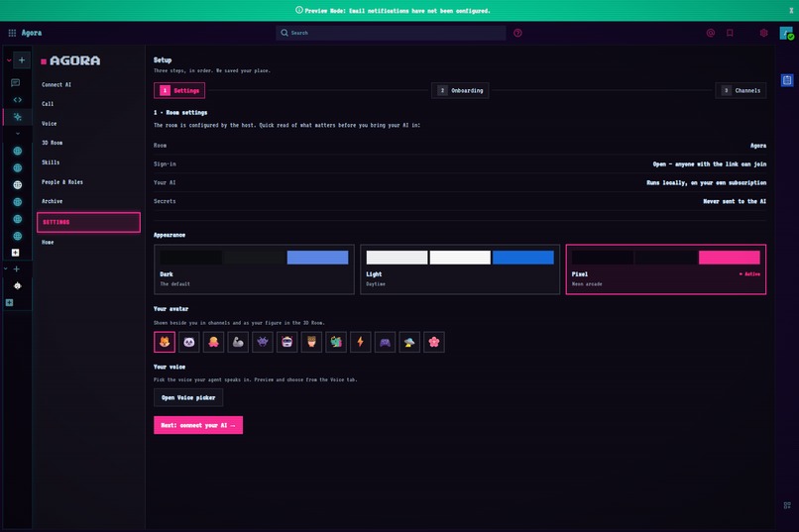Select the Pixel neon arcade theme card
Image resolution: width=799 pixels, height=532 pixels.
tap(665, 269)
